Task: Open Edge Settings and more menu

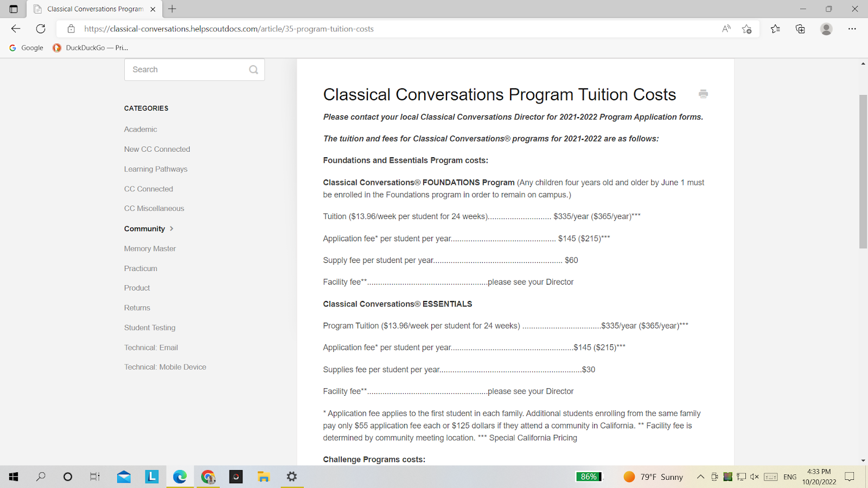Action: pyautogui.click(x=852, y=29)
